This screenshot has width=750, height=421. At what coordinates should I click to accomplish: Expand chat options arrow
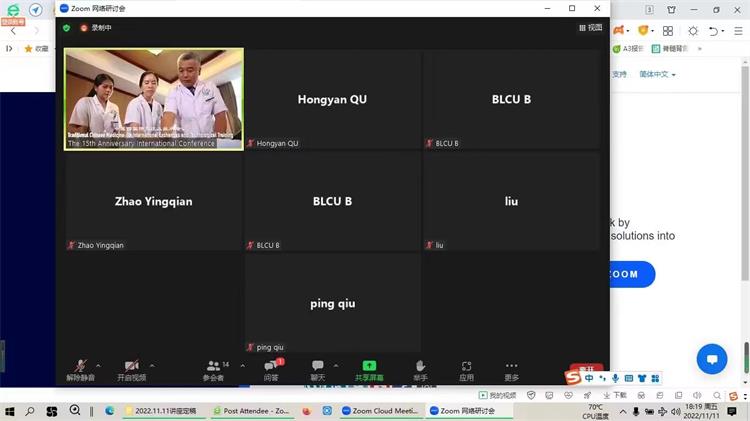coord(336,366)
